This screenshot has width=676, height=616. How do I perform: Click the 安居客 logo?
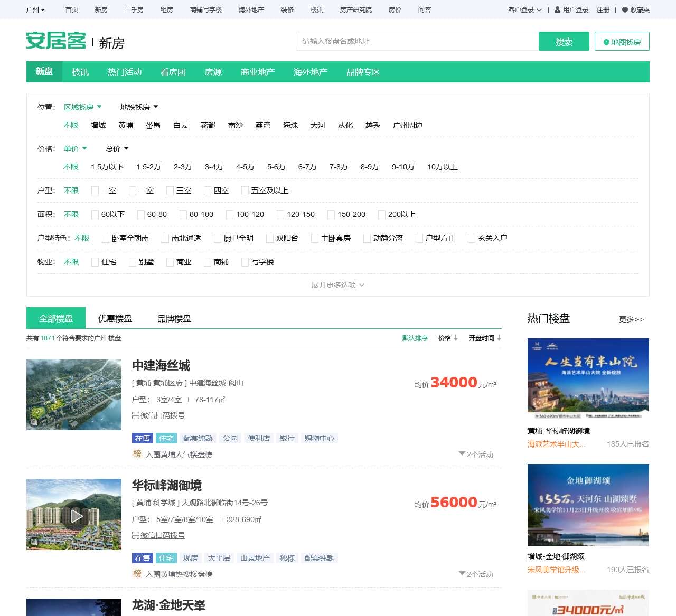point(56,41)
